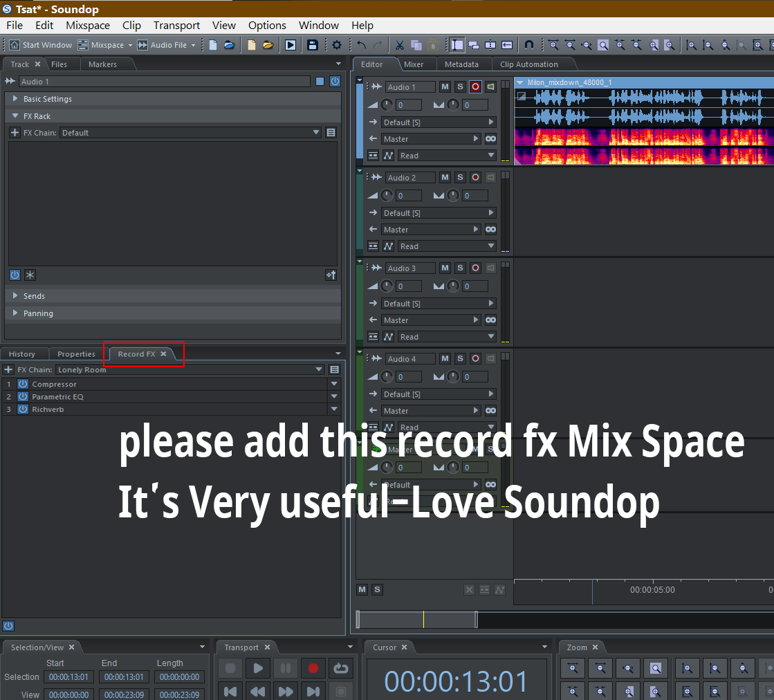Switch to the Mixer tab
The height and width of the screenshot is (700, 774).
[414, 64]
